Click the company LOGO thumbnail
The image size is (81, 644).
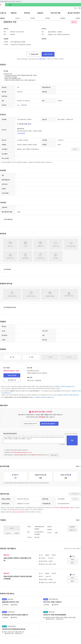(x=12, y=528)
